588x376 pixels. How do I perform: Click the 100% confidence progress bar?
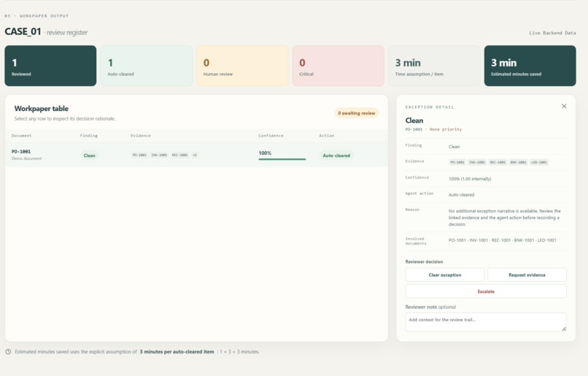[x=282, y=159]
